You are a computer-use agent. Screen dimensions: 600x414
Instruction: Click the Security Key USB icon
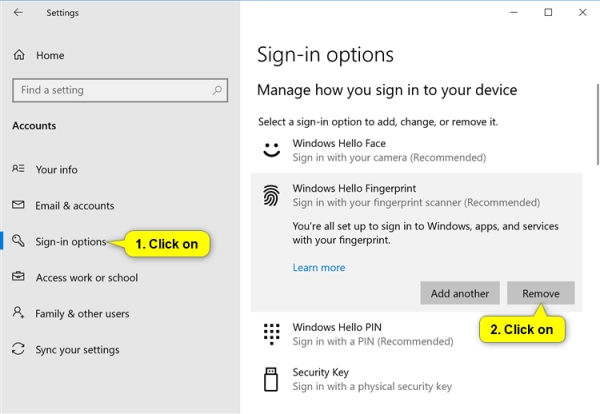click(x=271, y=379)
